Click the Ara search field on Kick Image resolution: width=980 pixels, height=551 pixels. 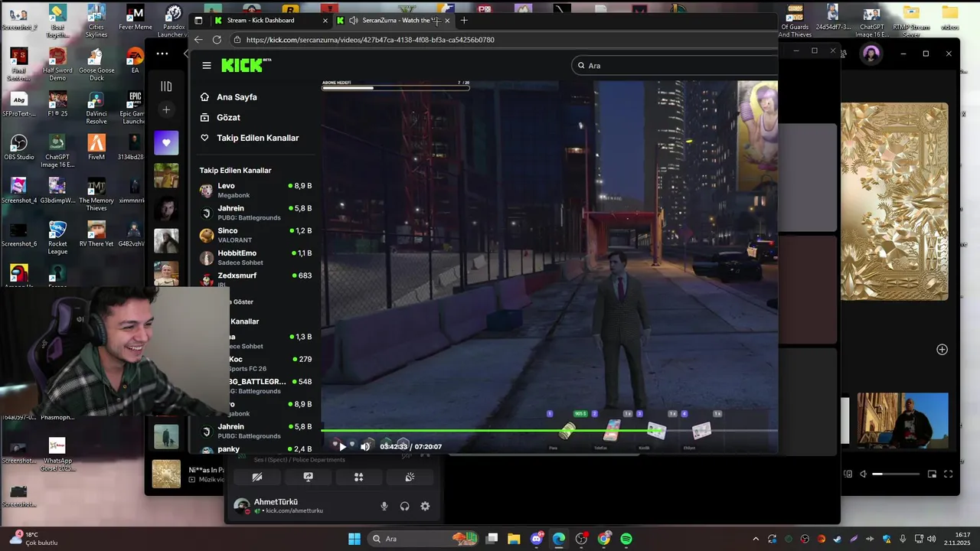pyautogui.click(x=675, y=66)
